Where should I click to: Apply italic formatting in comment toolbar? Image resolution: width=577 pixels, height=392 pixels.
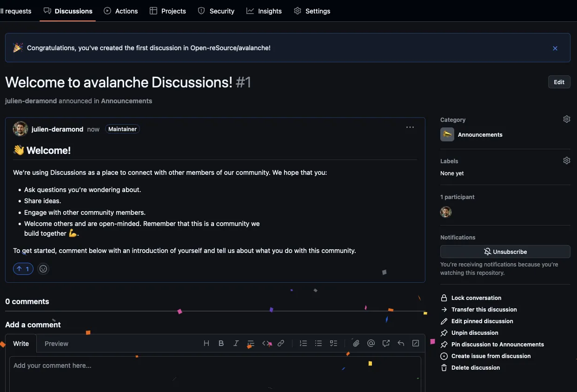[x=236, y=344]
